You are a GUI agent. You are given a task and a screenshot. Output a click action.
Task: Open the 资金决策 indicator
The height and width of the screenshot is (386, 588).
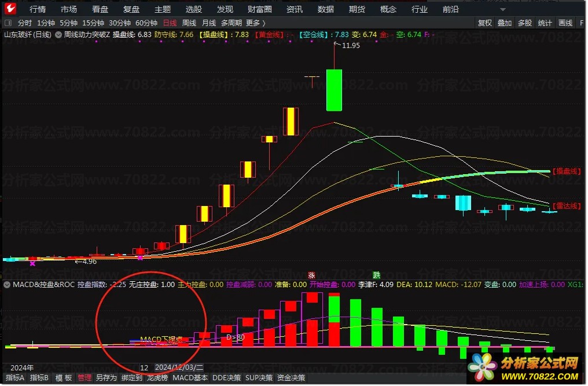coord(291,378)
